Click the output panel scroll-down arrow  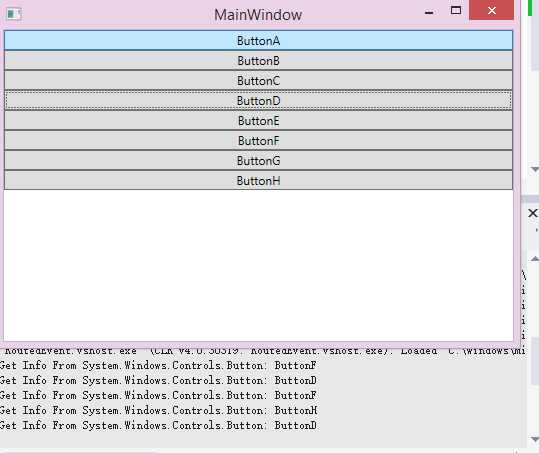pyautogui.click(x=535, y=439)
